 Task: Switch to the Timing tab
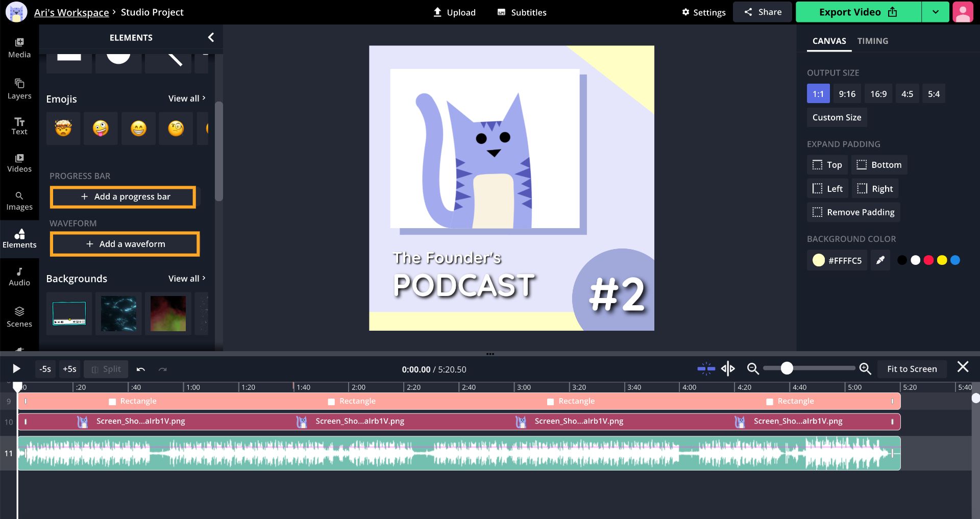pyautogui.click(x=872, y=41)
